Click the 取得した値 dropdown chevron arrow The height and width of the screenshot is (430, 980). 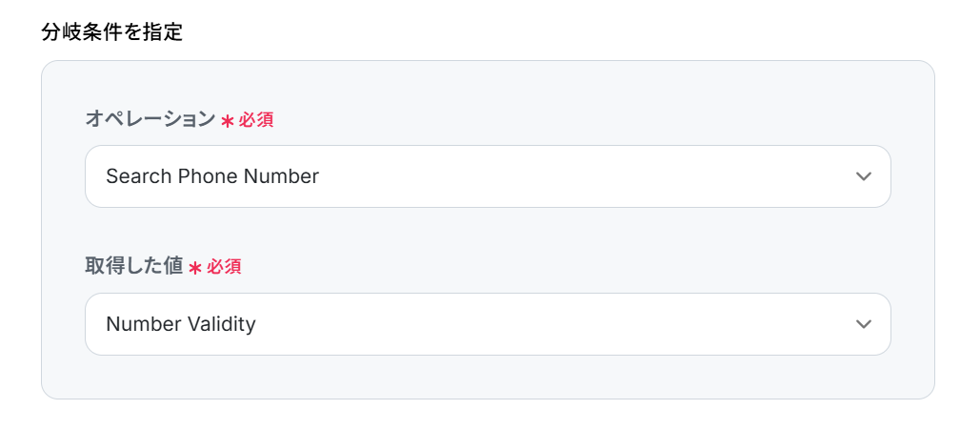(863, 324)
